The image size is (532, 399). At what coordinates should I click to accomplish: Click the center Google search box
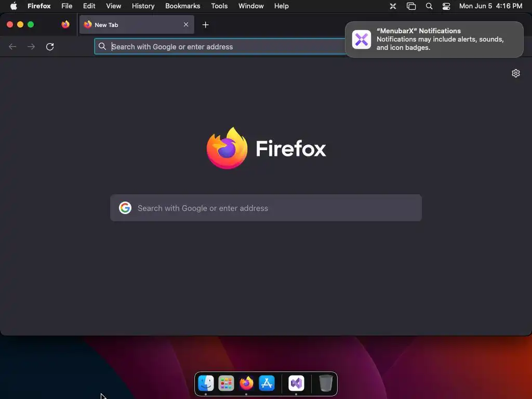click(266, 208)
